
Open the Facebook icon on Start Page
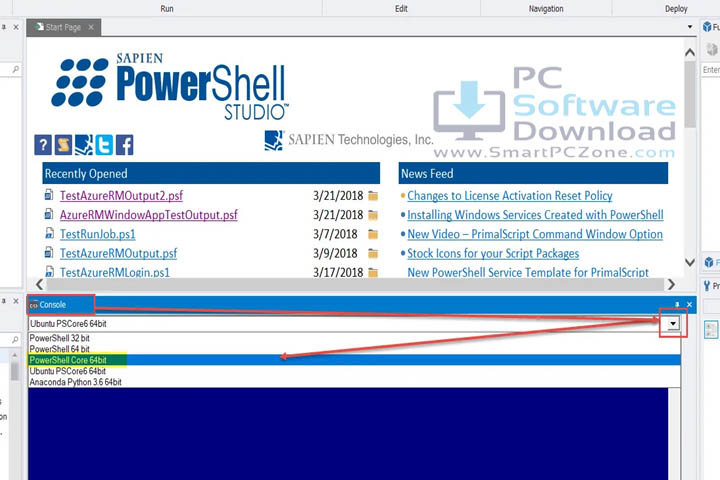124,145
